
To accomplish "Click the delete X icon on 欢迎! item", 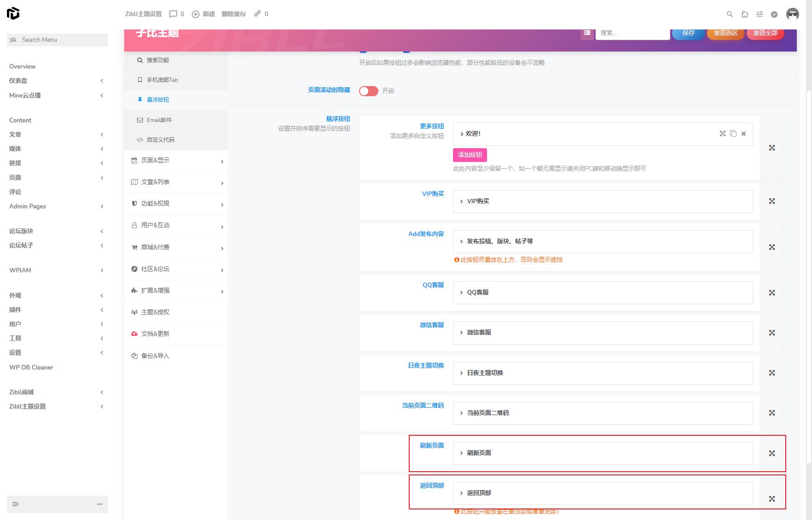I will (x=743, y=134).
